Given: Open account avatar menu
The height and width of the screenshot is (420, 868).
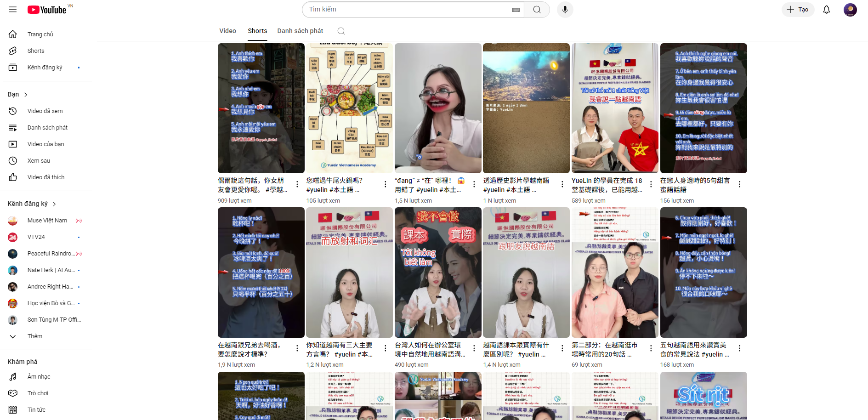Looking at the screenshot, I should 850,10.
